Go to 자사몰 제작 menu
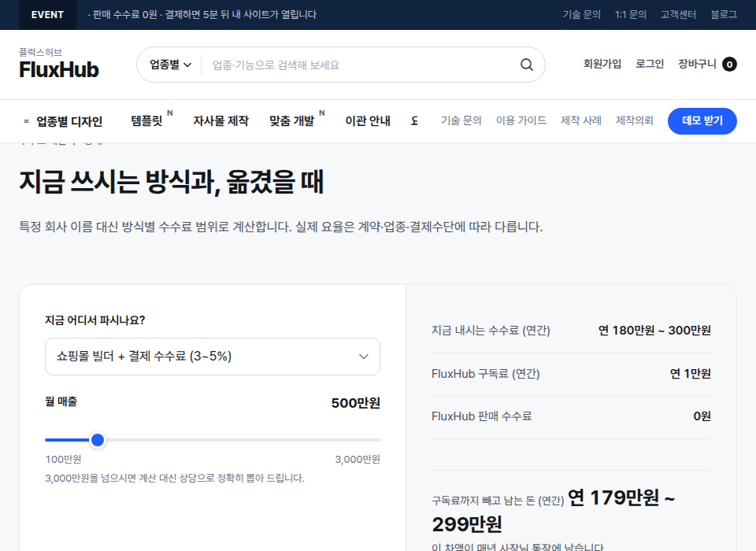The width and height of the screenshot is (756, 551). (220, 120)
